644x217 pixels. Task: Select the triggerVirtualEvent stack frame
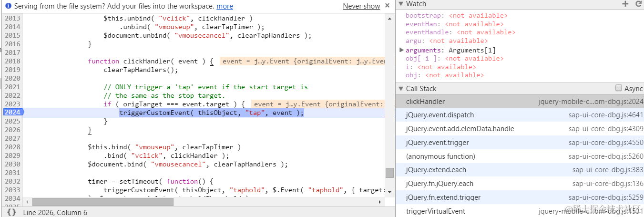click(x=520, y=211)
